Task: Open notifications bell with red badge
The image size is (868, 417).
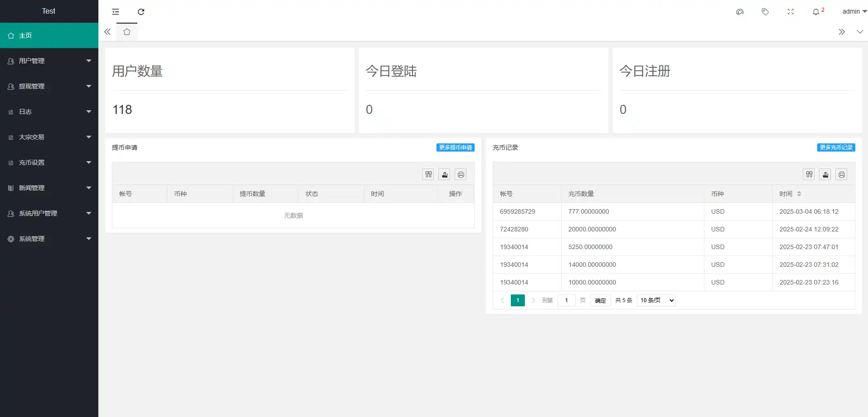Action: [817, 12]
